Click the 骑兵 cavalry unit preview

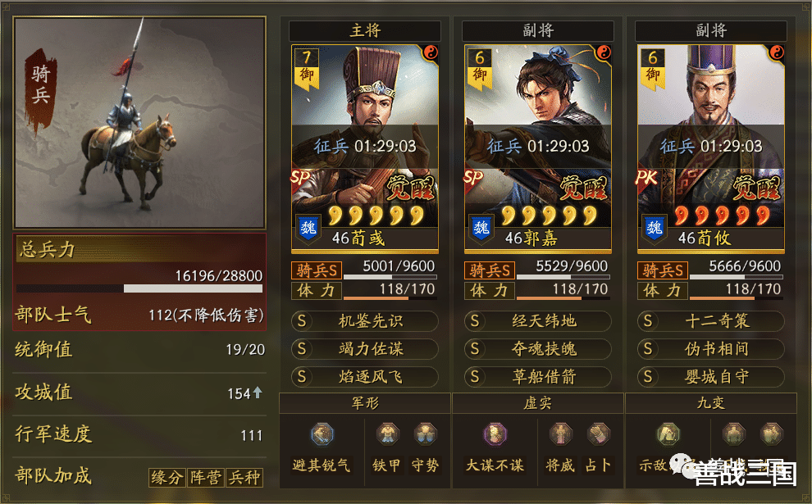coord(139,123)
